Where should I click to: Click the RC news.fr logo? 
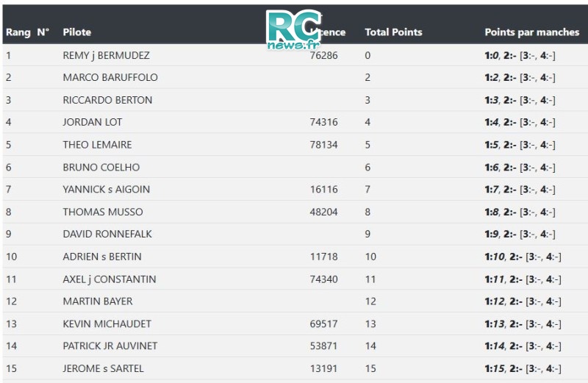293,30
